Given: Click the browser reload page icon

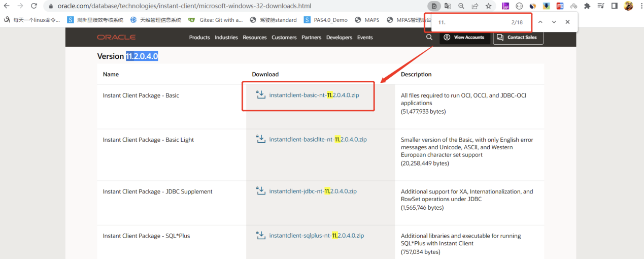Looking at the screenshot, I should [x=34, y=6].
